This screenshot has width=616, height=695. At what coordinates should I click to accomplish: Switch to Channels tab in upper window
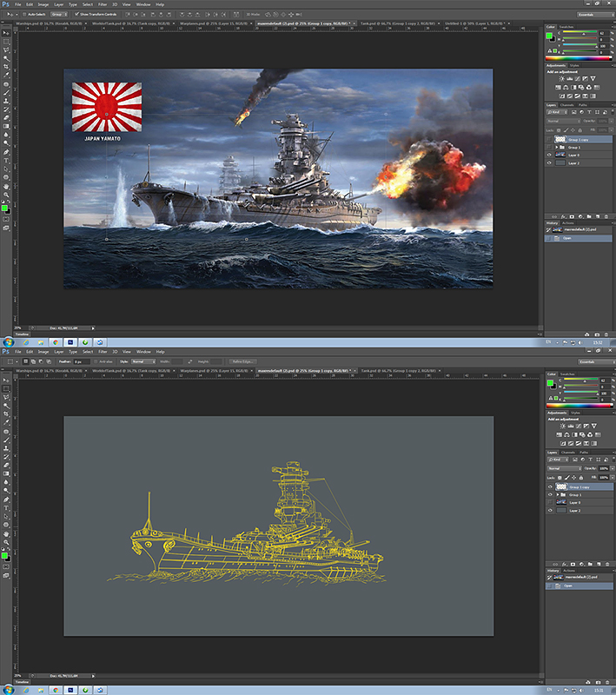(566, 105)
